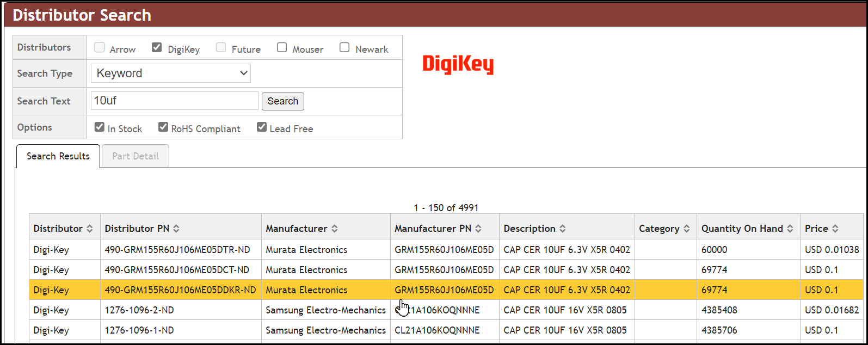This screenshot has width=868, height=345.
Task: Sort by Distributor column arrows
Action: (90, 229)
